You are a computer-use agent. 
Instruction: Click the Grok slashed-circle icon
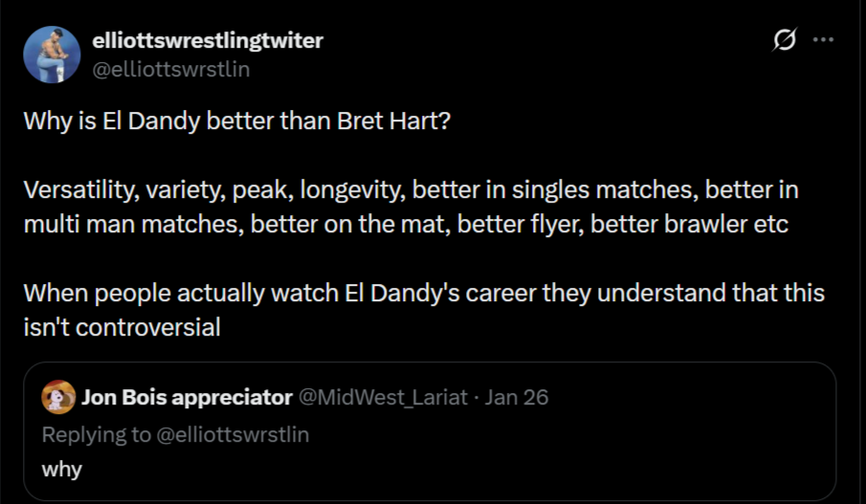(x=785, y=40)
